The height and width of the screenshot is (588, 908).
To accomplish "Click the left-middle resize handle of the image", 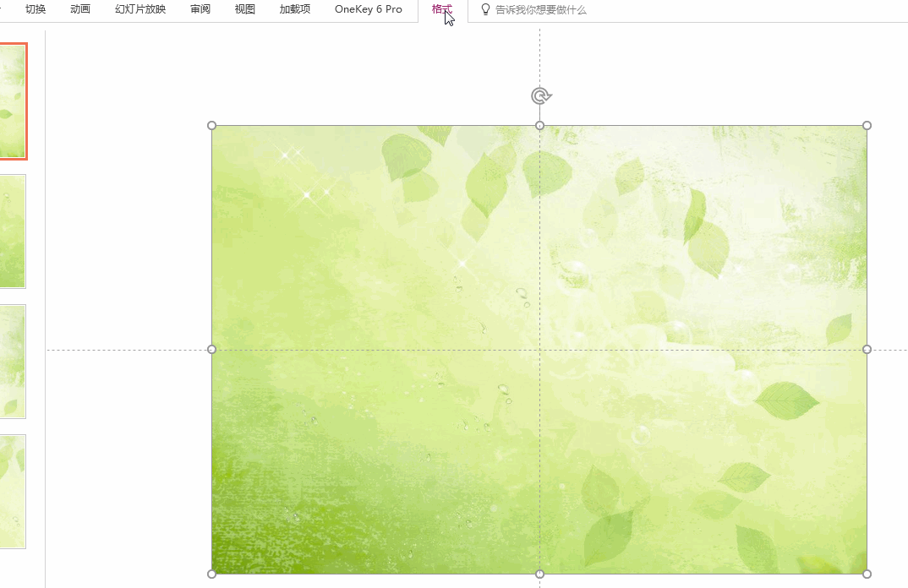I will point(212,349).
